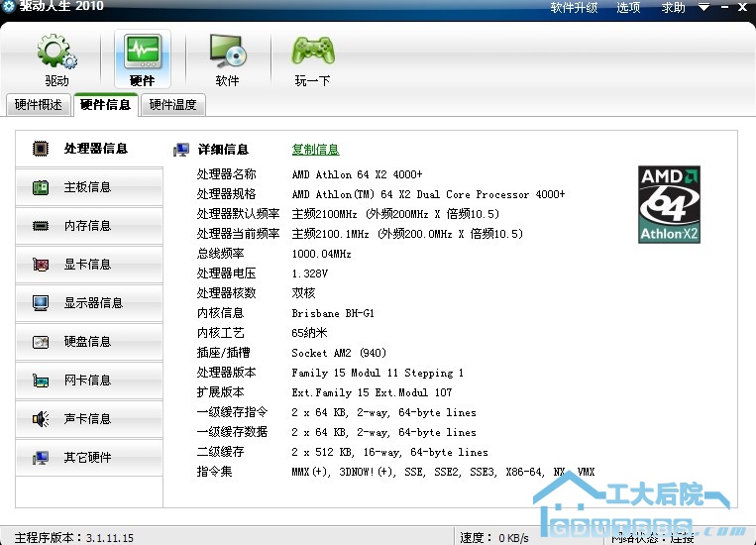Click the 处理器当前频率 value 主频2100.1MHz
The height and width of the screenshot is (545, 756).
click(x=407, y=234)
